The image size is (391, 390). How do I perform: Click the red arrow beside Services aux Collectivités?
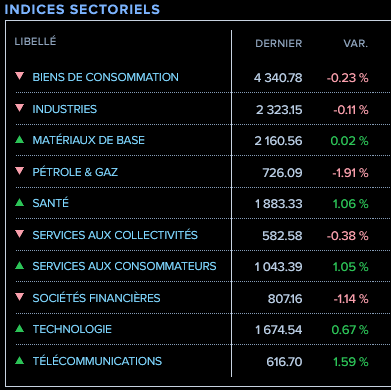[20, 234]
